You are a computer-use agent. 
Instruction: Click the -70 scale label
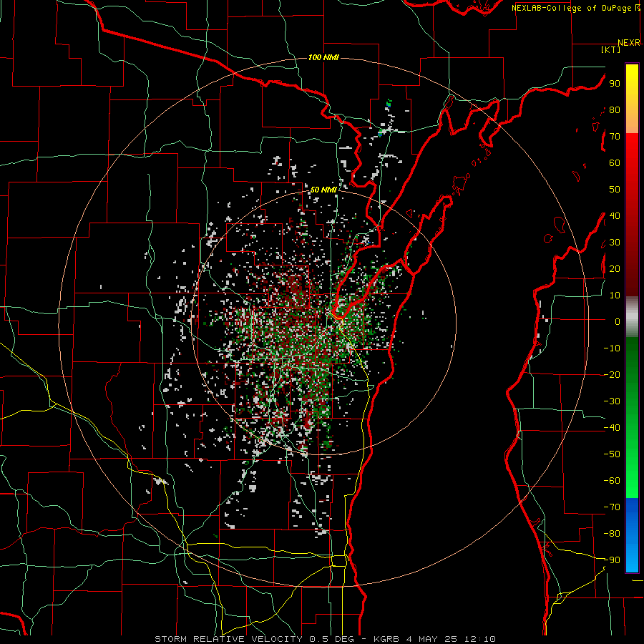click(612, 507)
